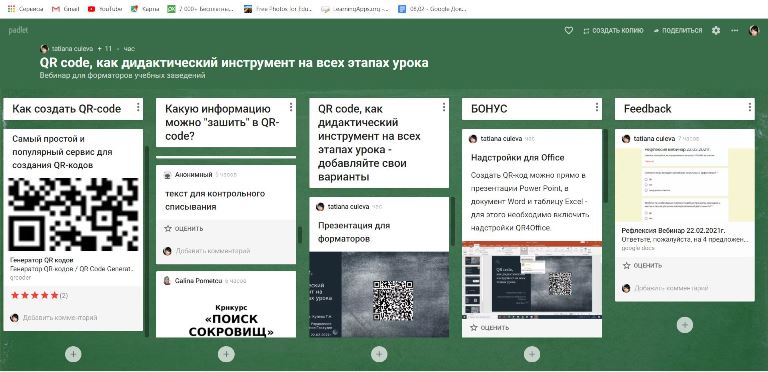The height and width of the screenshot is (372, 768).
Task: Add comment on 'текст для контрольного' post
Action: [213, 251]
